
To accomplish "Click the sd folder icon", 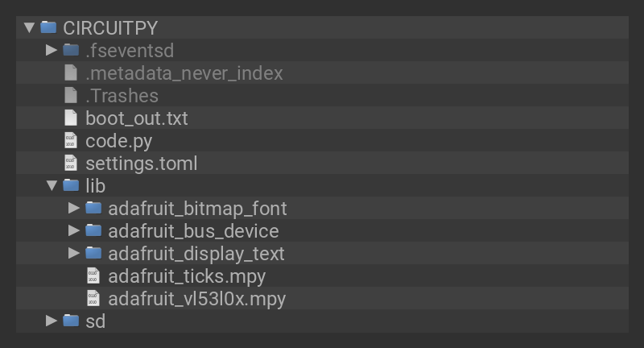I will 71,321.
